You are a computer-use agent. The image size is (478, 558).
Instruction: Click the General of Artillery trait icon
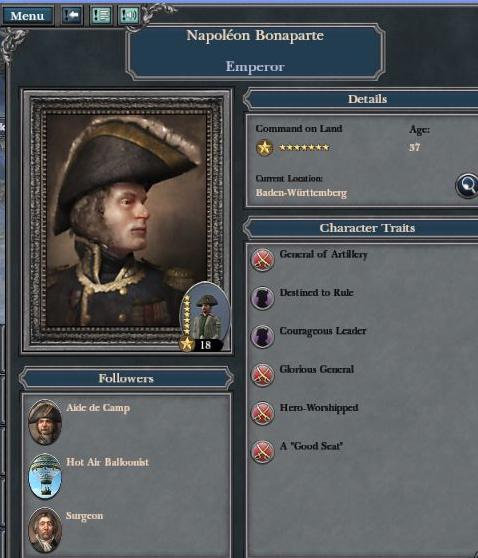pos(263,259)
